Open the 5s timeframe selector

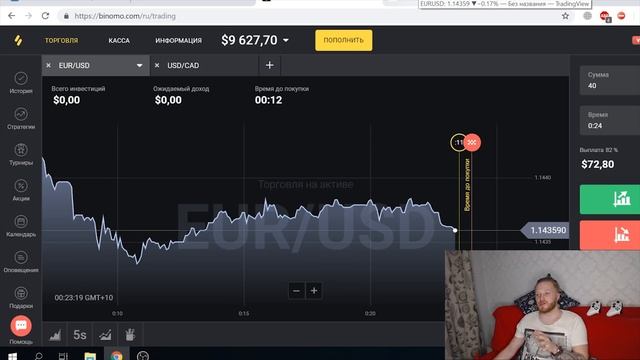(80, 335)
